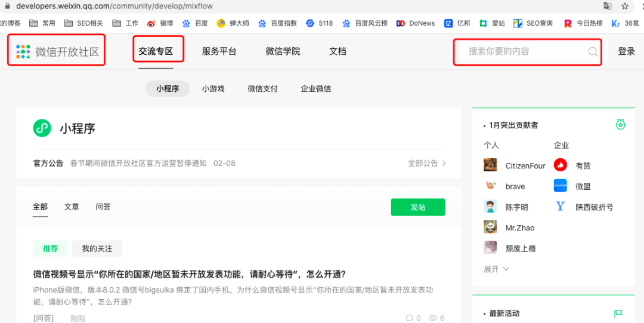Open the 服务平台 navigation tab
This screenshot has width=644, height=323.
click(x=219, y=51)
